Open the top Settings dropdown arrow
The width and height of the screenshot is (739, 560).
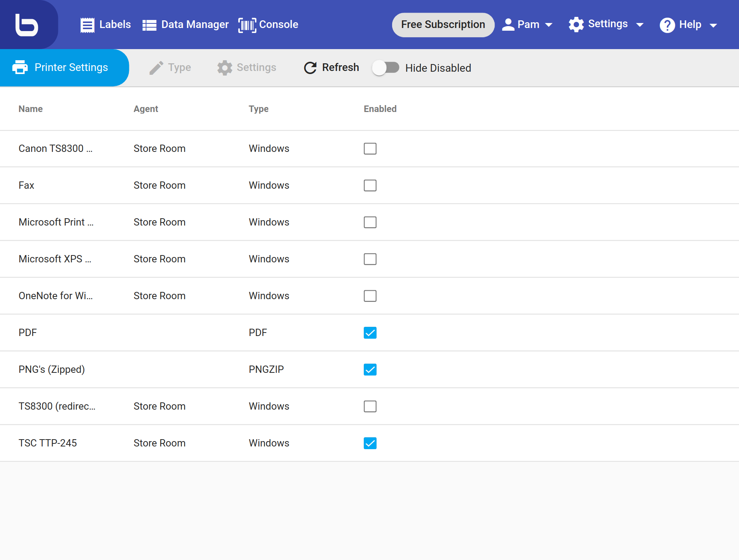pos(640,25)
